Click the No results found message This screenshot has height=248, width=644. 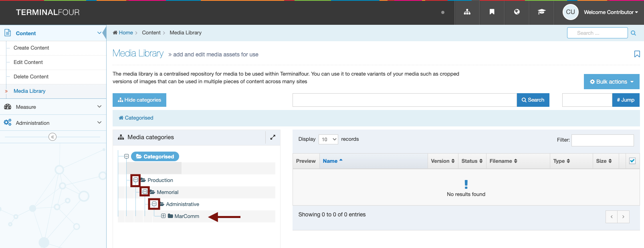pyautogui.click(x=466, y=194)
